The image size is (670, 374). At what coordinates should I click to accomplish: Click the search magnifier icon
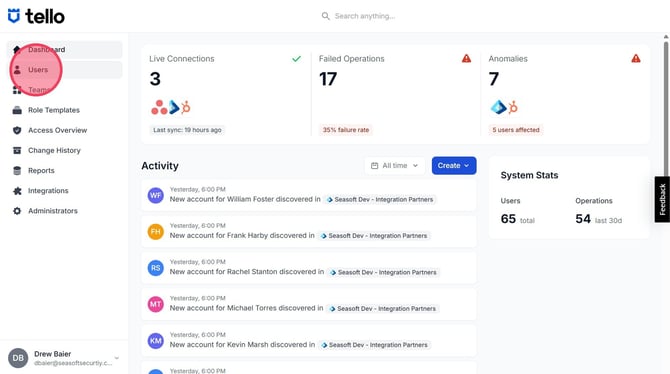326,16
